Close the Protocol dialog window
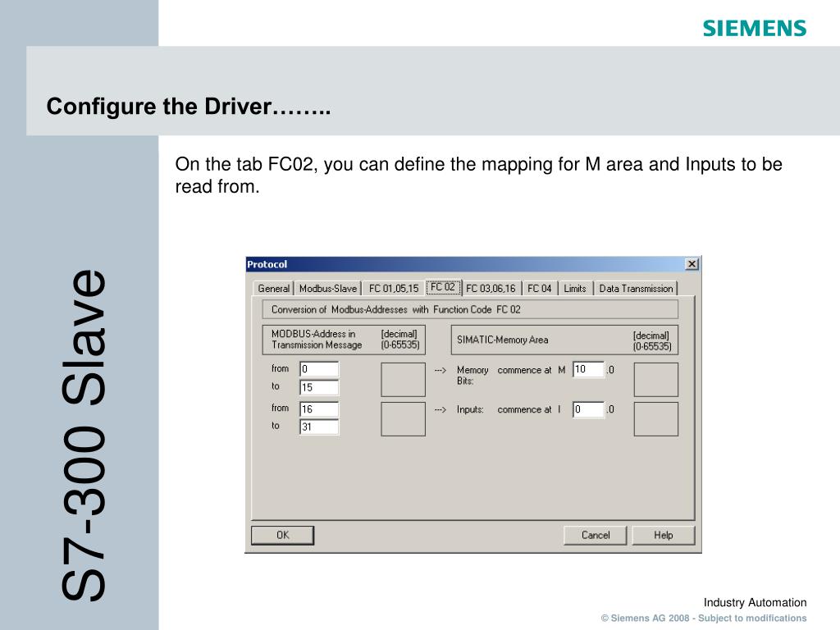 pyautogui.click(x=692, y=264)
